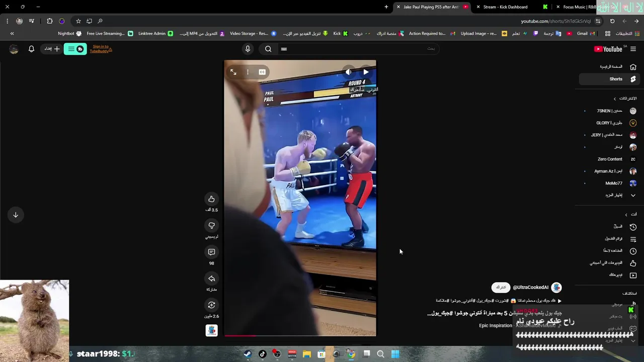Open the @UltraCookedAI channel name
This screenshot has height=362, width=644.
point(530,288)
